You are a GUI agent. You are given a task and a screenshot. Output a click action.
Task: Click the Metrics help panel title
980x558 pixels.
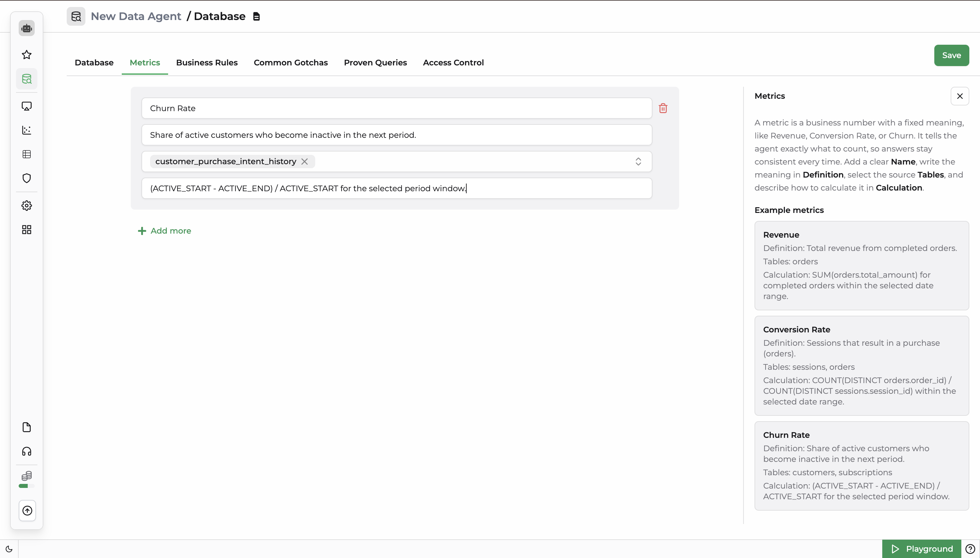click(x=770, y=96)
